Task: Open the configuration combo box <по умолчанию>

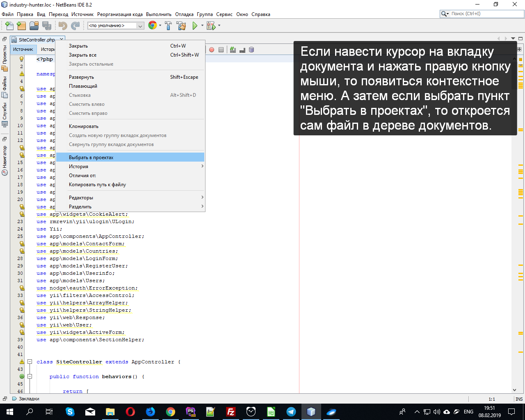Action: pyautogui.click(x=116, y=26)
